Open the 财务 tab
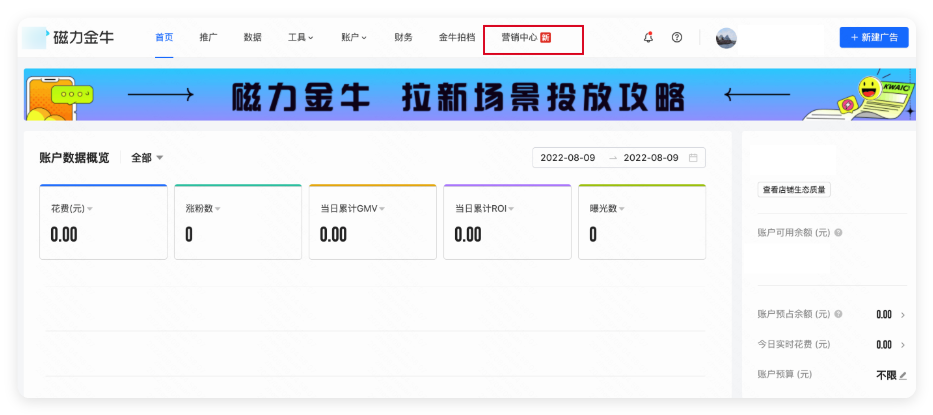The image size is (933, 415). click(x=403, y=37)
